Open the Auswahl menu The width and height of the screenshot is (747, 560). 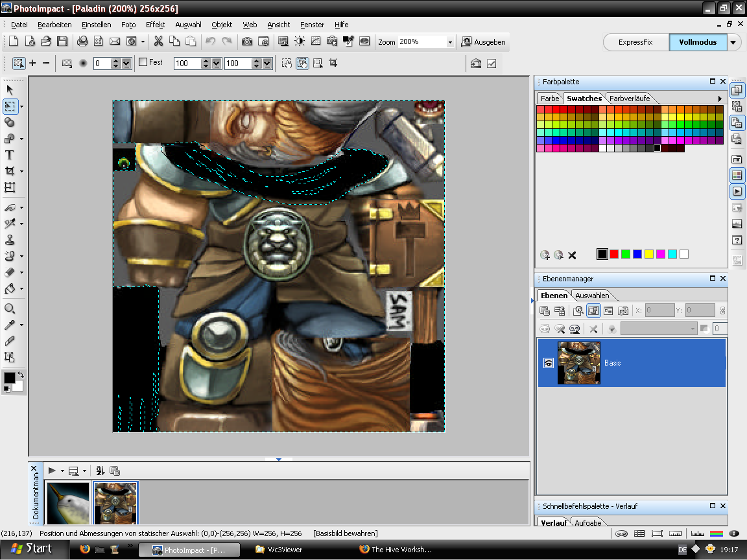click(188, 25)
